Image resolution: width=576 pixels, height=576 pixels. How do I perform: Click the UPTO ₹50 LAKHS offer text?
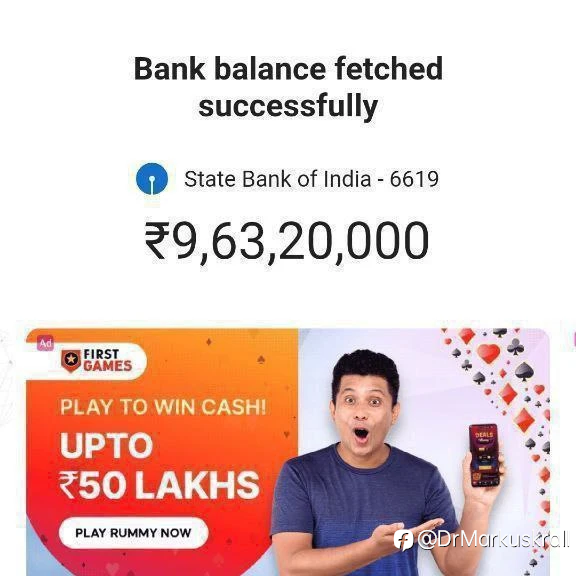click(159, 465)
